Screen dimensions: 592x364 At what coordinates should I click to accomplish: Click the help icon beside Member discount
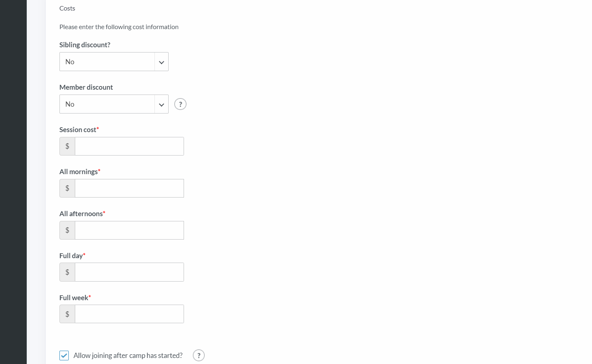[180, 104]
